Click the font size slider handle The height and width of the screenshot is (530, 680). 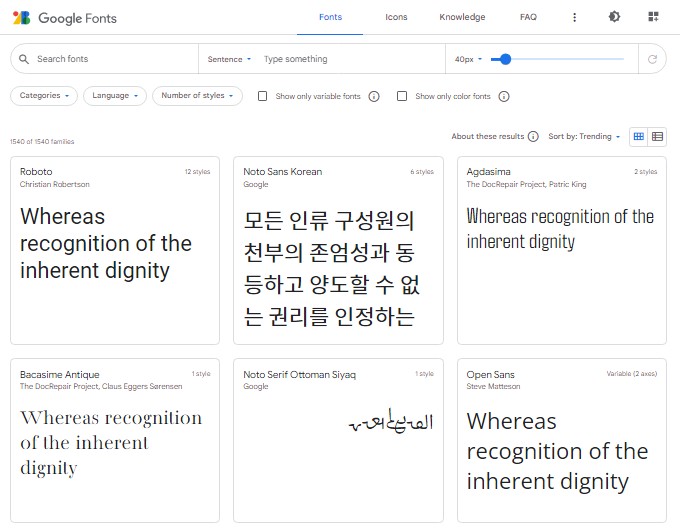(x=505, y=59)
